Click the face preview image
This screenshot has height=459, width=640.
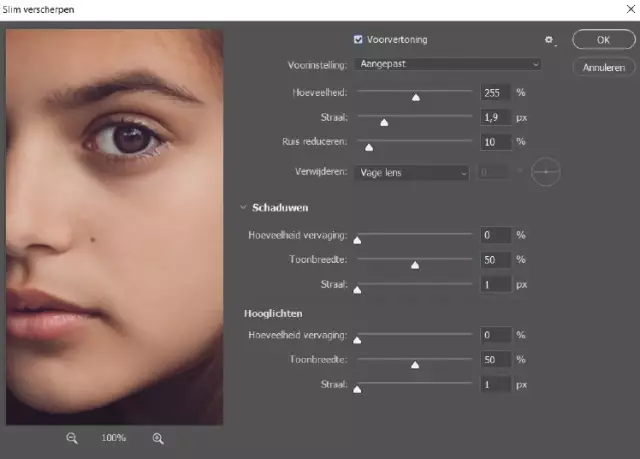(x=114, y=226)
